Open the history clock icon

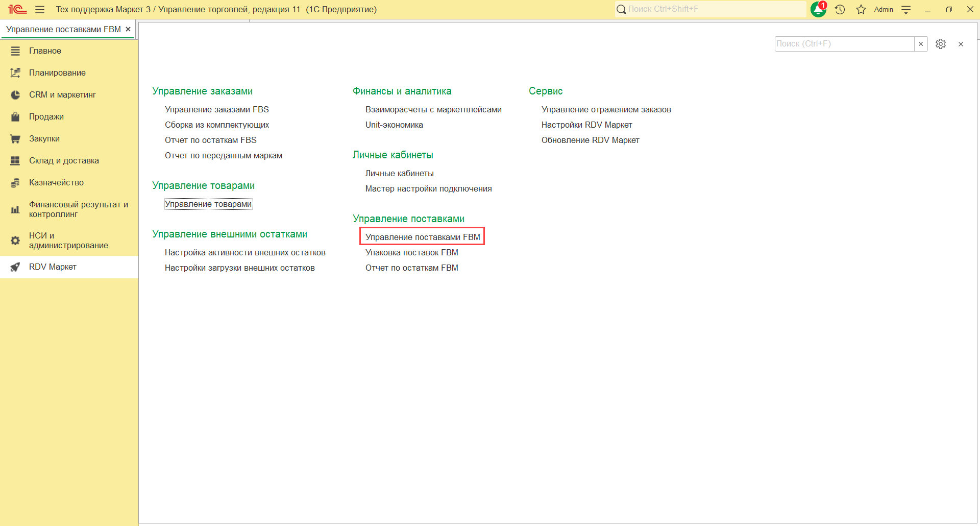pos(840,9)
